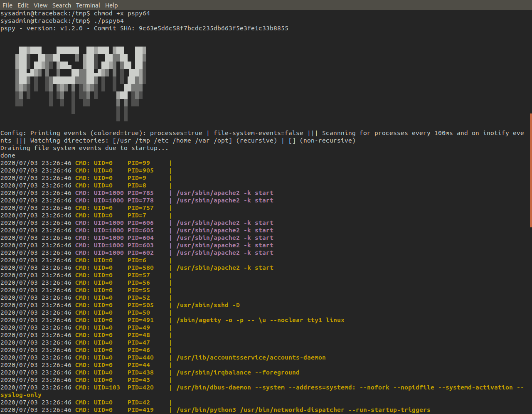The height and width of the screenshot is (414, 532).
Task: Open the File menu
Action: coord(7,5)
